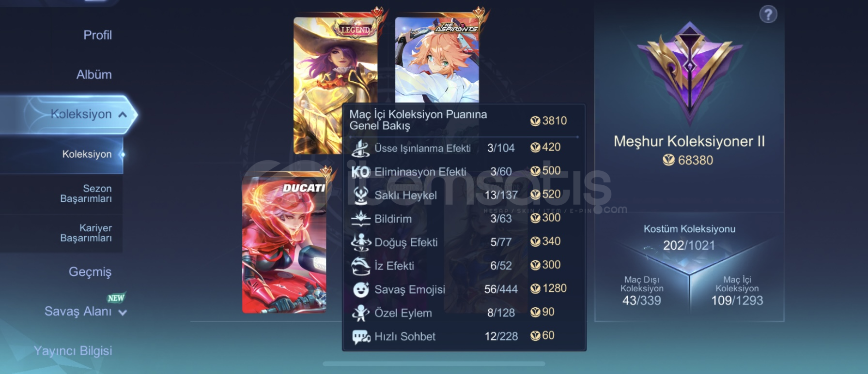This screenshot has width=868, height=374.
Task: Open the Albüm menu item
Action: tap(94, 75)
